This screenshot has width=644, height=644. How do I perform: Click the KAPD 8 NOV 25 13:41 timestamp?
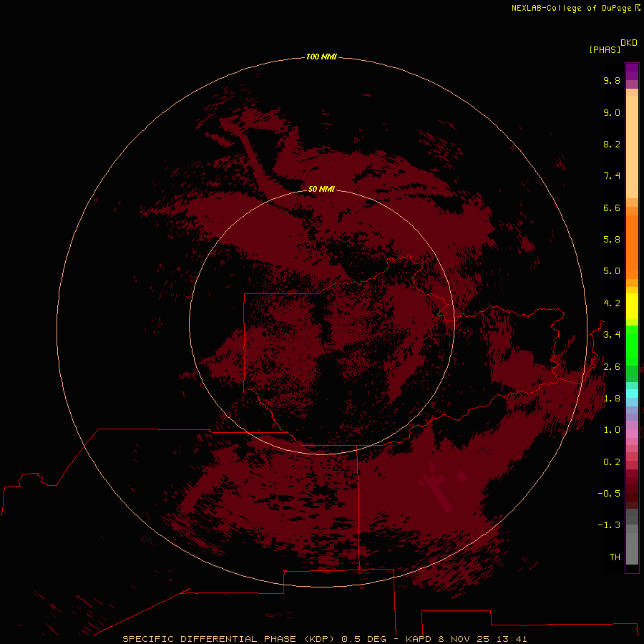(466, 639)
